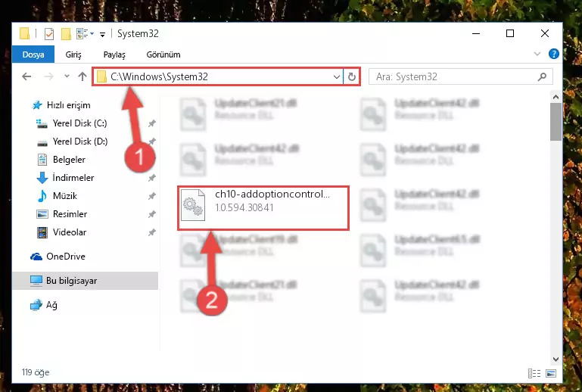Click the Properties checkmark icon in title bar

[x=49, y=34]
